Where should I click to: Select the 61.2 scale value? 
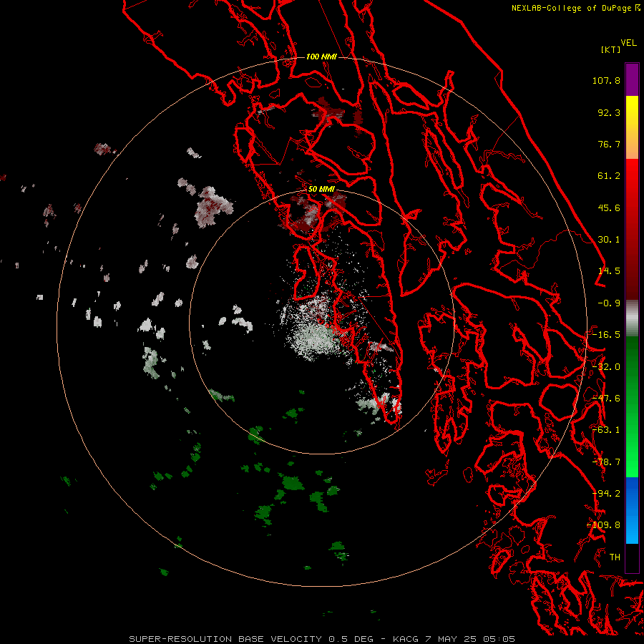point(609,176)
